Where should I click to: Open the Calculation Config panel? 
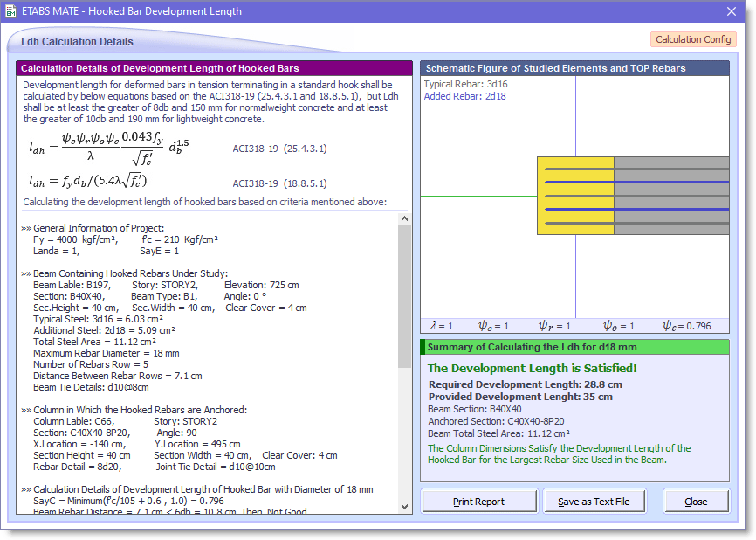coord(693,39)
